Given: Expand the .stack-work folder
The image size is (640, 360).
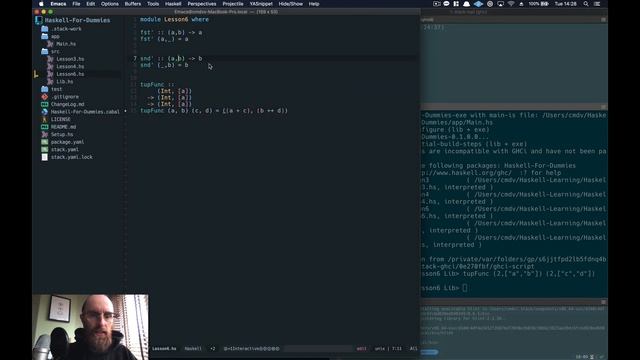Looking at the screenshot, I should click(44, 29).
